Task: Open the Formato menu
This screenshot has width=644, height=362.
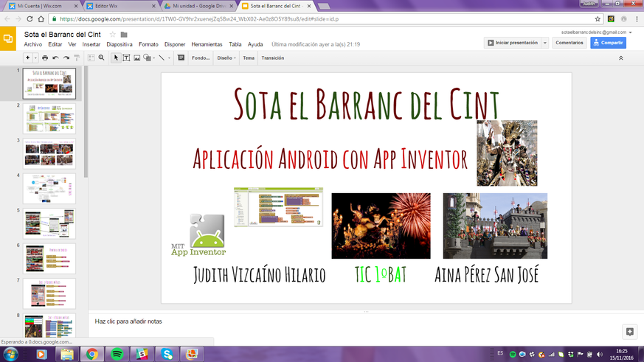Action: (148, 44)
